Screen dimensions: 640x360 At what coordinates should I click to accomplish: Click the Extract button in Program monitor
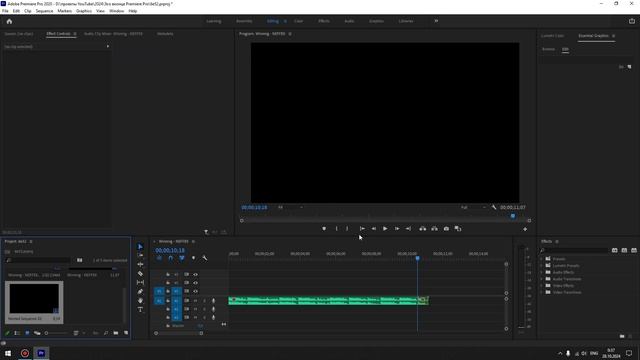point(434,229)
